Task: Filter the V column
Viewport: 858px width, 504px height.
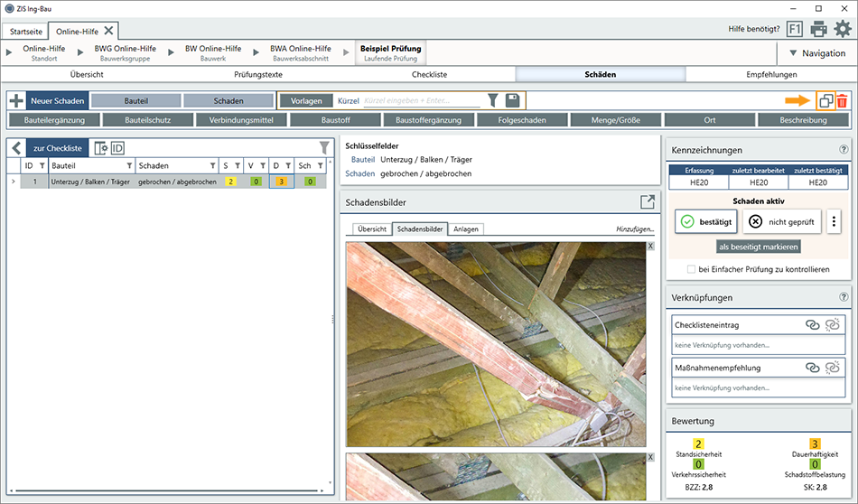Action: [x=263, y=165]
